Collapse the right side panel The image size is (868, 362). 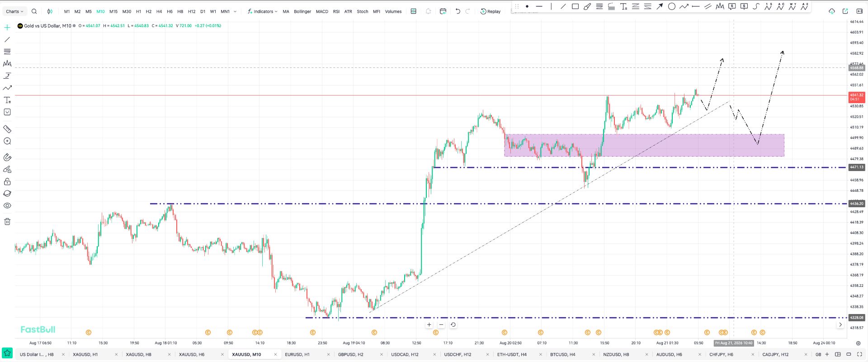[x=859, y=11]
